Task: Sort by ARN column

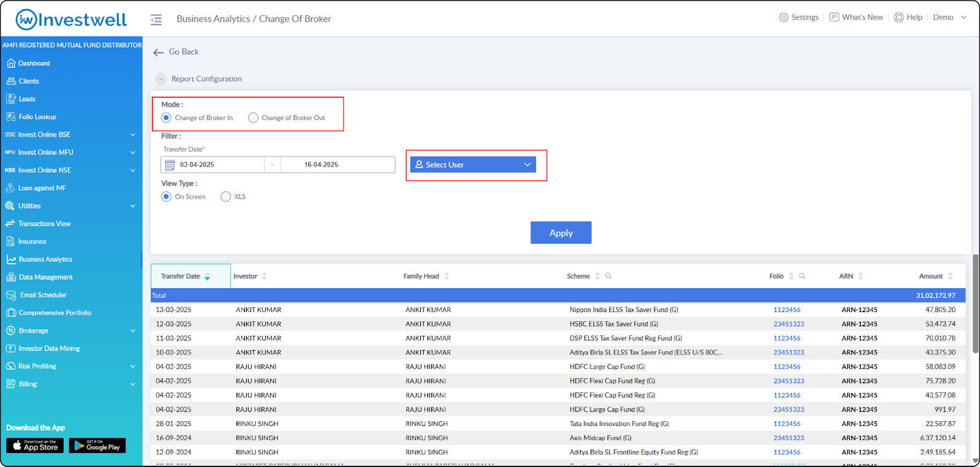Action: click(860, 277)
